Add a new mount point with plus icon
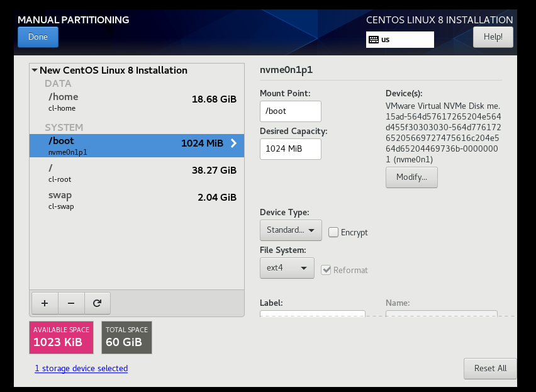 [x=45, y=303]
